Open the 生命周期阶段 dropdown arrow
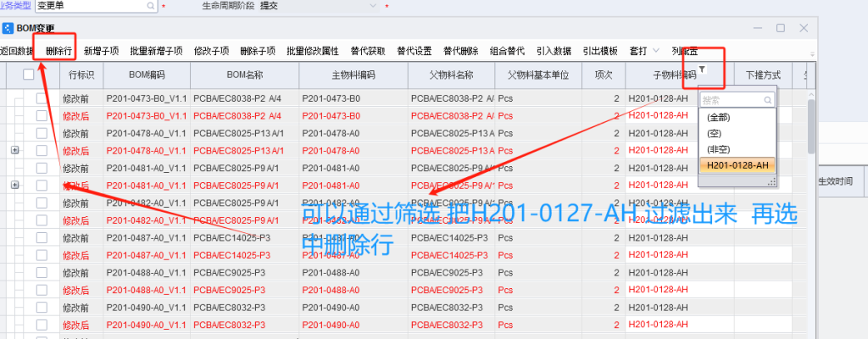Viewport: 868px width, 339px height. [x=373, y=6]
